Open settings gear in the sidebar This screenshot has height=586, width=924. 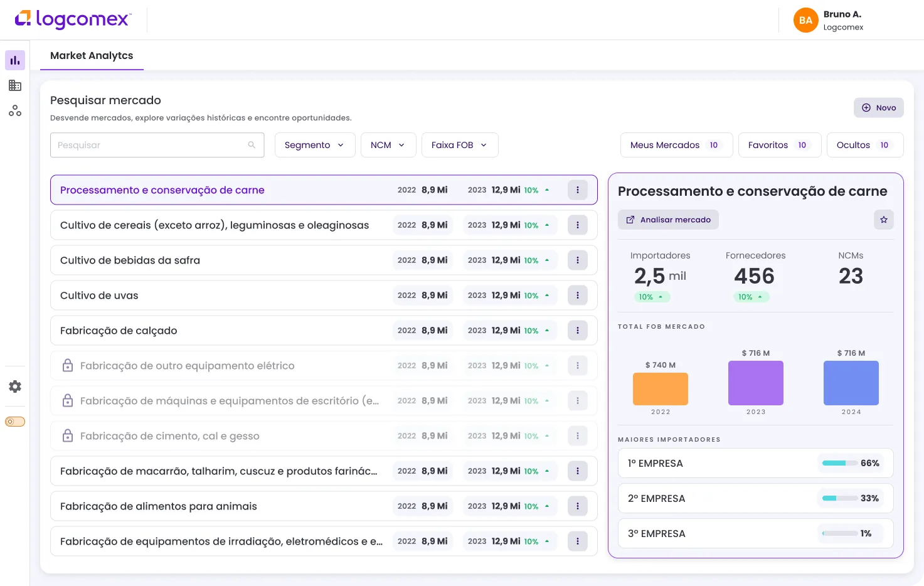[15, 386]
